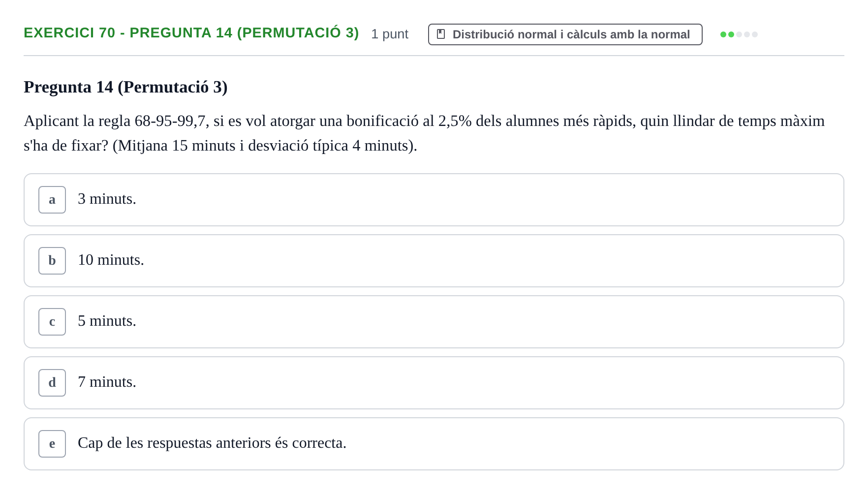
Task: Choose answer '3 minuts.'
Action: [434, 200]
